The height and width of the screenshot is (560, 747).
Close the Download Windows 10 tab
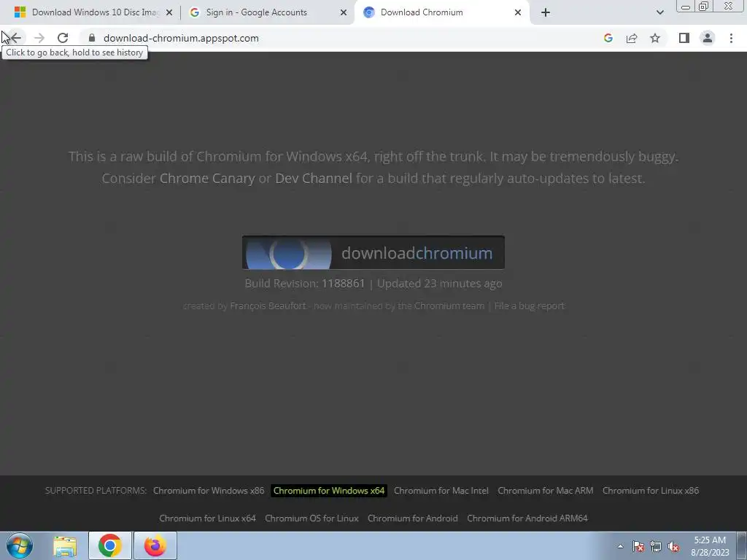click(x=169, y=12)
